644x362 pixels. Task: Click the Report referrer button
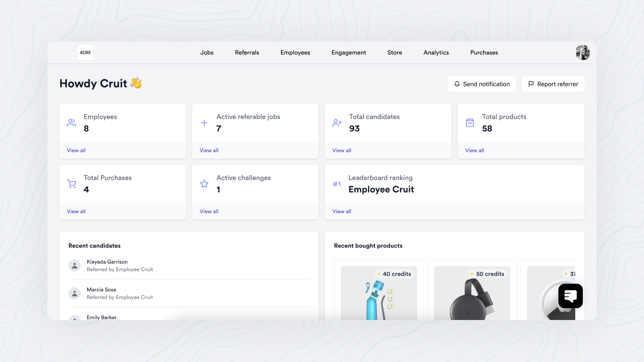click(553, 84)
